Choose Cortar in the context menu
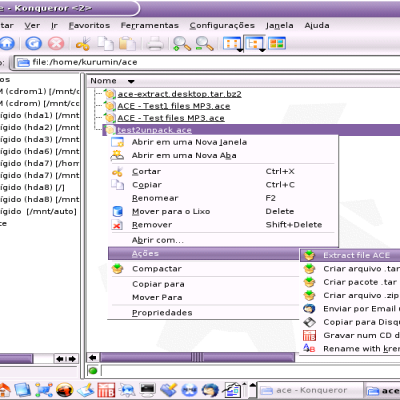The image size is (400, 400). (x=223, y=172)
